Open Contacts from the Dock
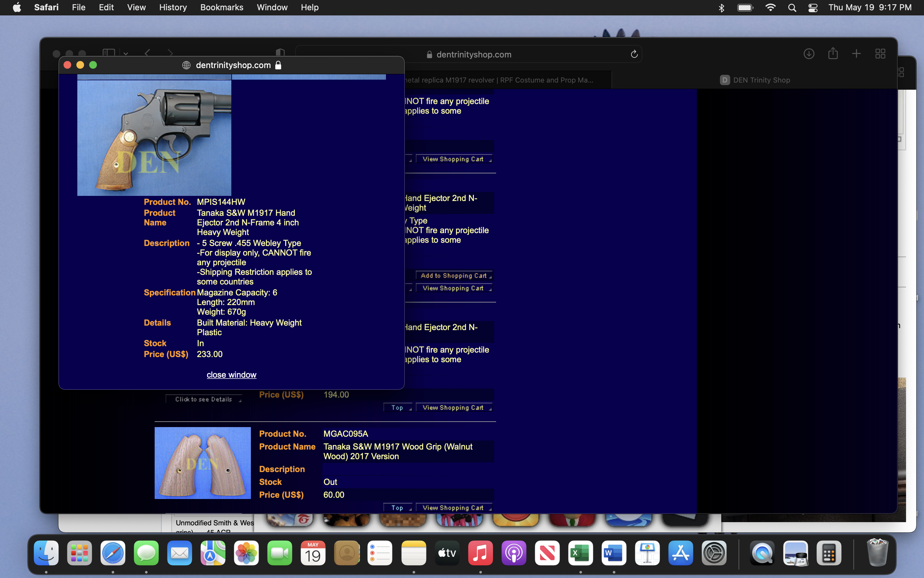 coord(347,553)
